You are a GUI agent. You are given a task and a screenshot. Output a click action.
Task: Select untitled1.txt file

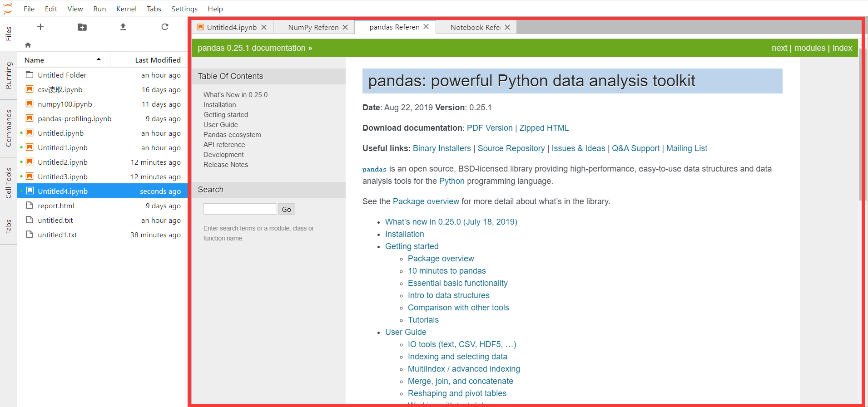103,235
